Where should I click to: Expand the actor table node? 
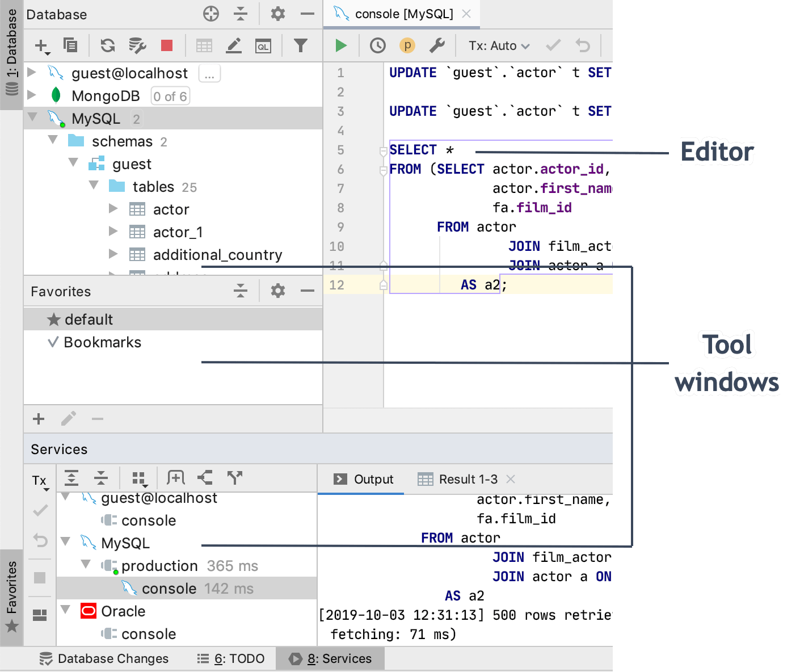(113, 209)
